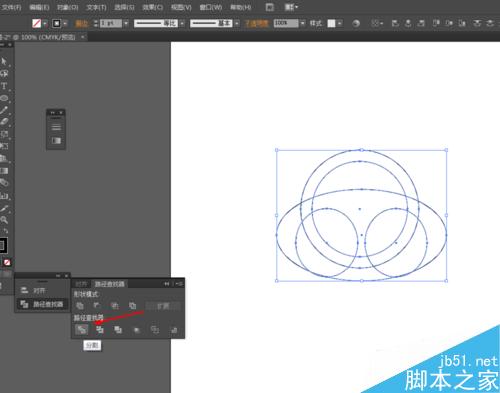This screenshot has height=393, width=500.
Task: Open the variable width profile (等比) dropdown
Action: pos(182,23)
